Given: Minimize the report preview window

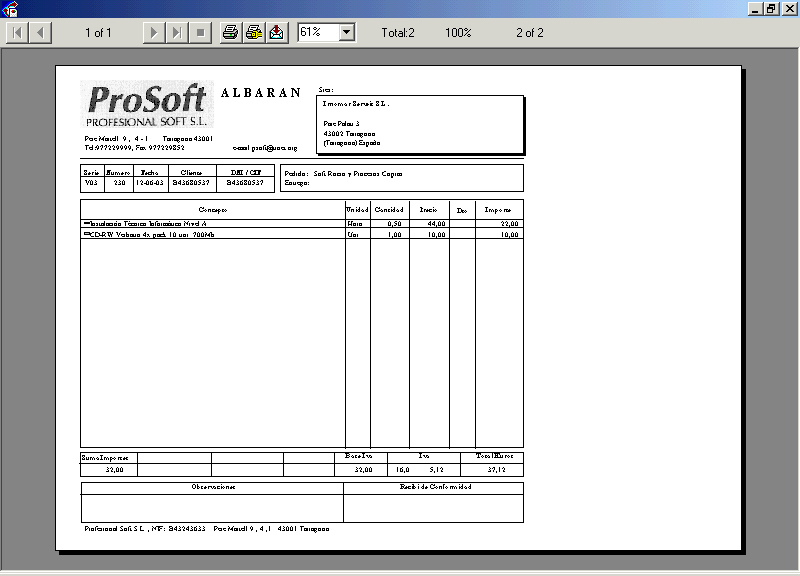Looking at the screenshot, I should click(753, 9).
